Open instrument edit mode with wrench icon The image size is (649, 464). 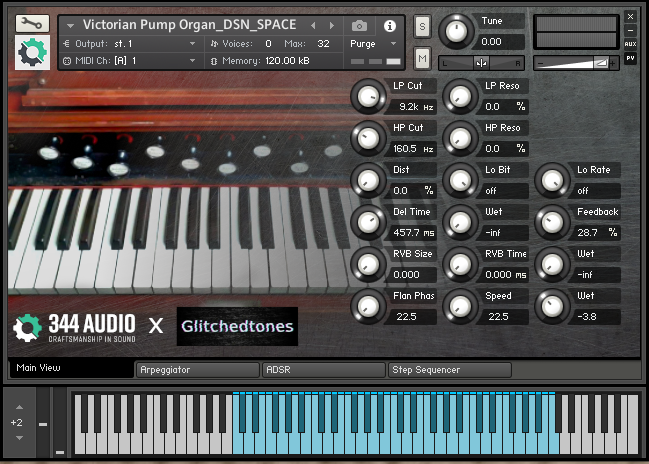(x=33, y=23)
